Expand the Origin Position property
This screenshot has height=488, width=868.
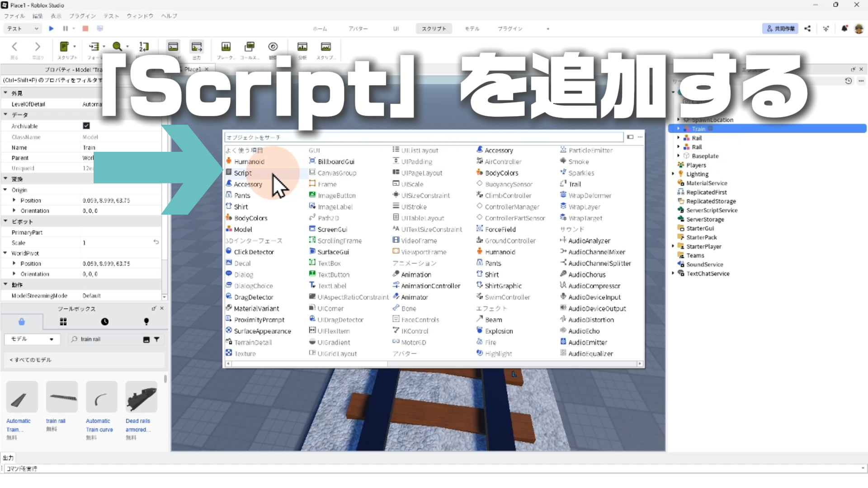pos(14,200)
